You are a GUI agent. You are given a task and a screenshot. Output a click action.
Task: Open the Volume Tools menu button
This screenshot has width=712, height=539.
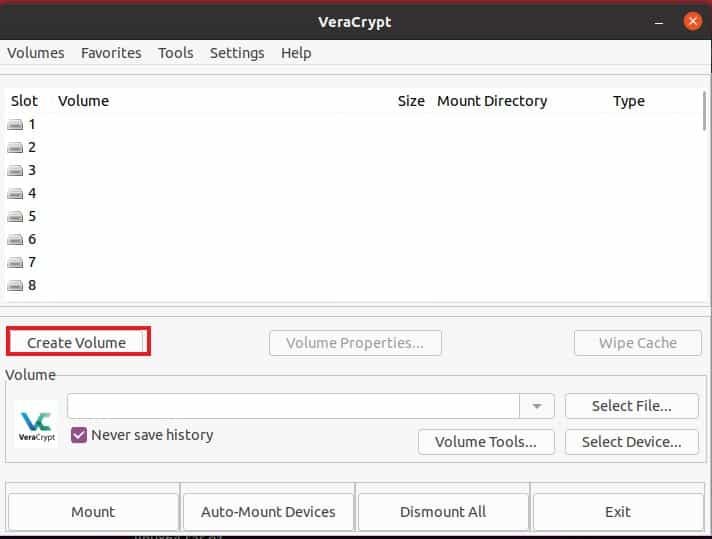(486, 442)
